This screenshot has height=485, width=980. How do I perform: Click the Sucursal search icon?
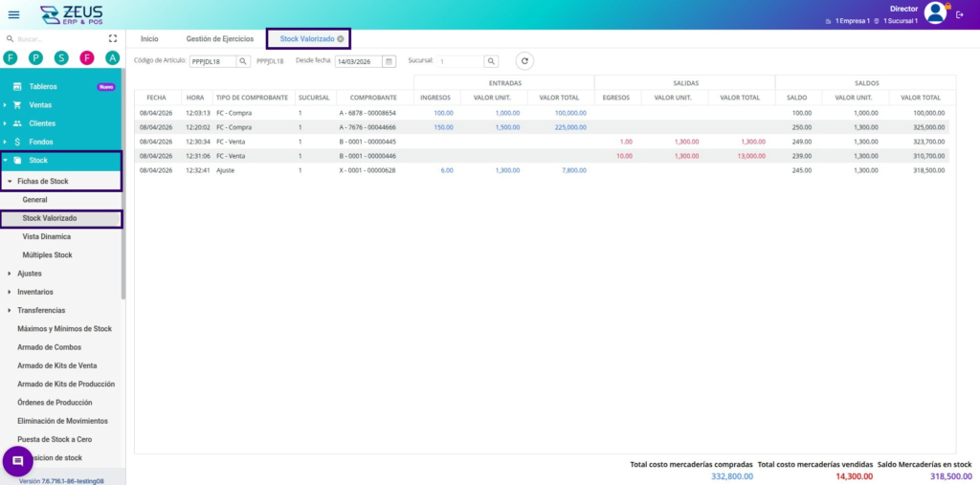491,61
